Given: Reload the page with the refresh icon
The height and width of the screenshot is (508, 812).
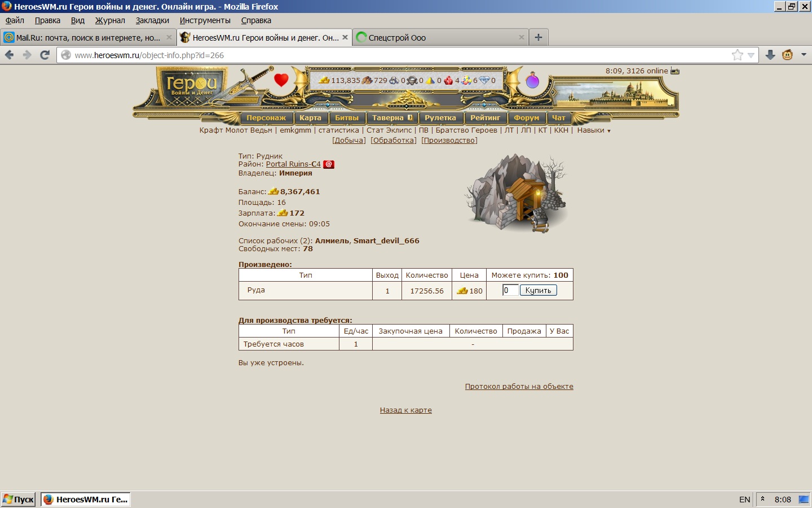Looking at the screenshot, I should [45, 55].
